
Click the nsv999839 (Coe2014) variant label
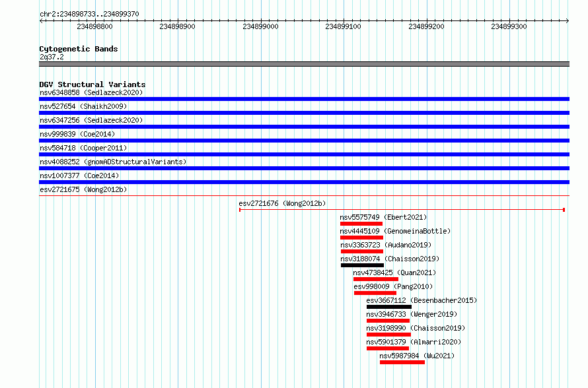(x=77, y=134)
